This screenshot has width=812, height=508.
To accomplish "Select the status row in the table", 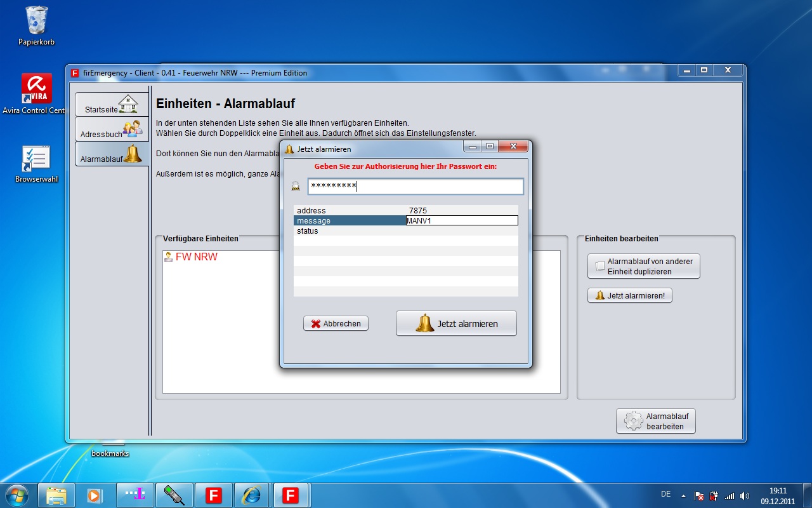I will point(349,231).
